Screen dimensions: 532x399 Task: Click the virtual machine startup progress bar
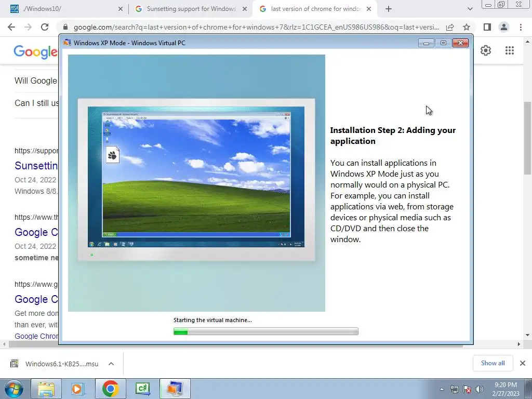point(265,331)
